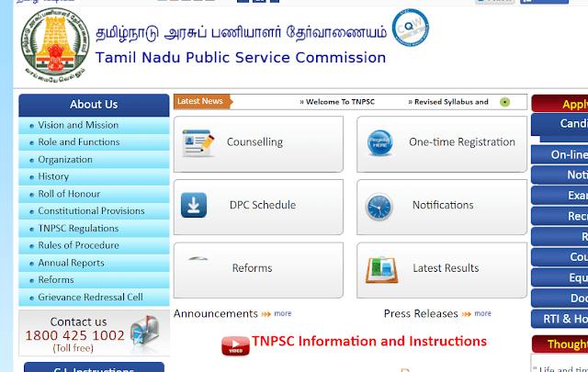Click the orange arrows beside Press Releases
Screen dimensions: 588x372
[x=466, y=314]
